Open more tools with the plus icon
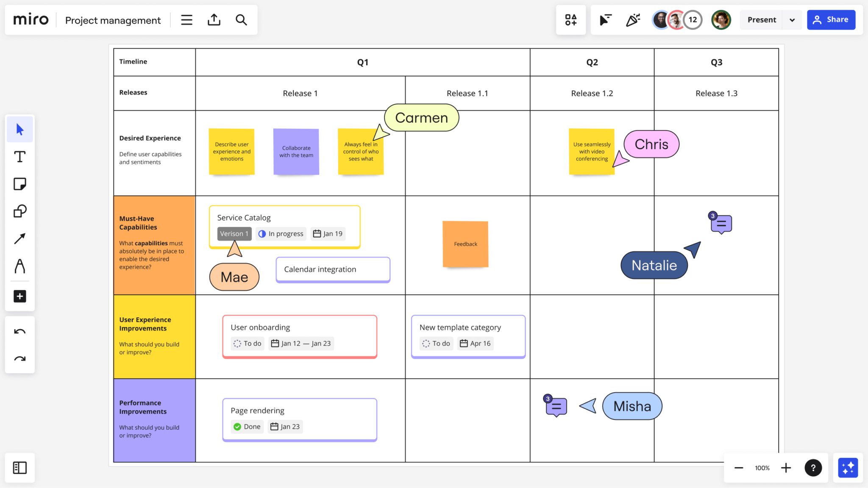Screen dimensions: 868x488 19,296
